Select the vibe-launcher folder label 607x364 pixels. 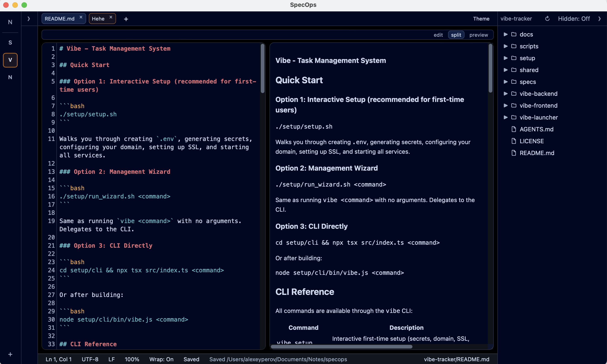[x=538, y=117]
